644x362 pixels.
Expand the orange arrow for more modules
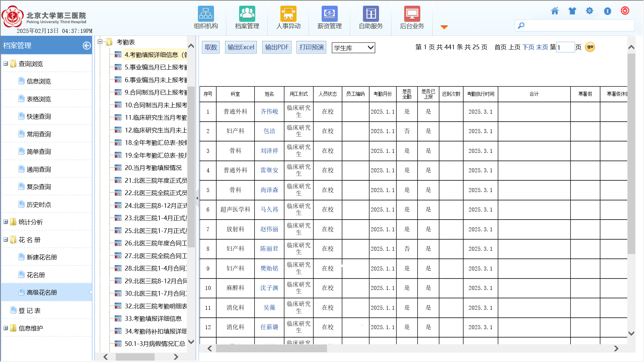pos(444,27)
